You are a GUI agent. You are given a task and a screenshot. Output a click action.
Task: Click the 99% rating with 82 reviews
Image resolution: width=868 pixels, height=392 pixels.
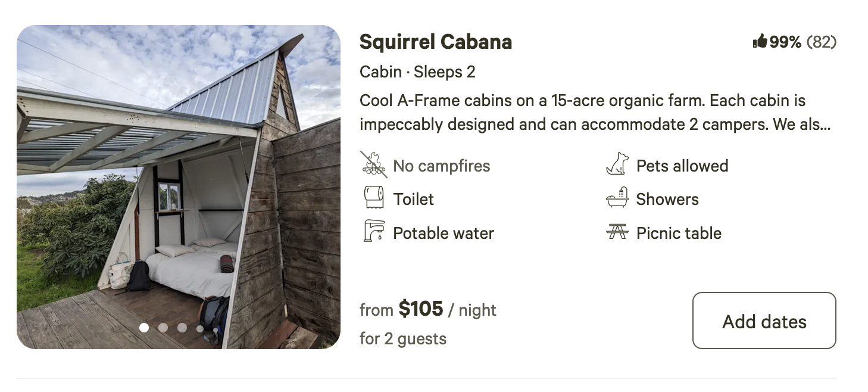coord(802,42)
